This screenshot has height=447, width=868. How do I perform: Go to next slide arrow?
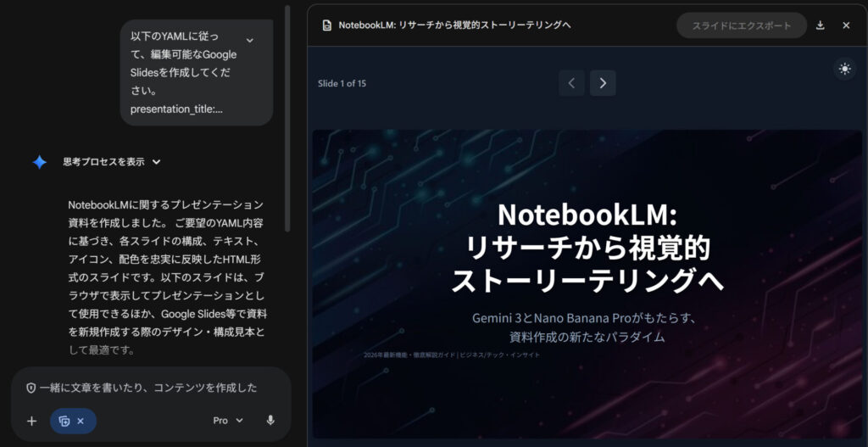(603, 84)
